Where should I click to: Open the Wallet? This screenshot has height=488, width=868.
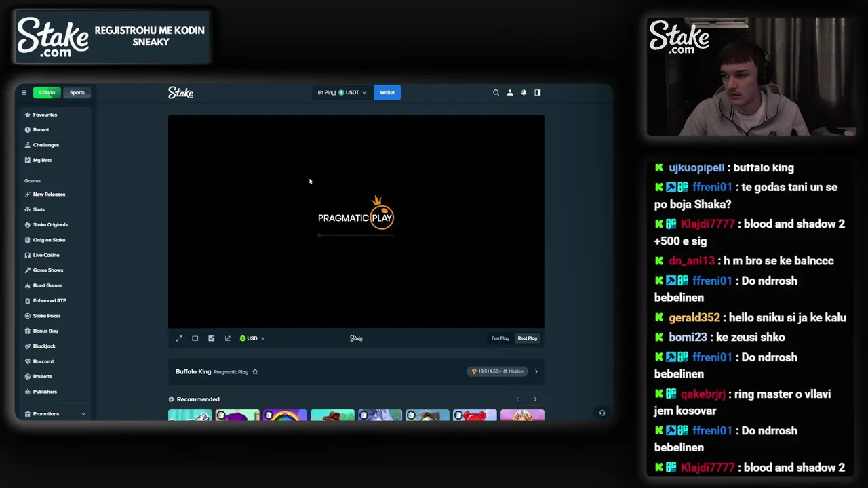(387, 93)
